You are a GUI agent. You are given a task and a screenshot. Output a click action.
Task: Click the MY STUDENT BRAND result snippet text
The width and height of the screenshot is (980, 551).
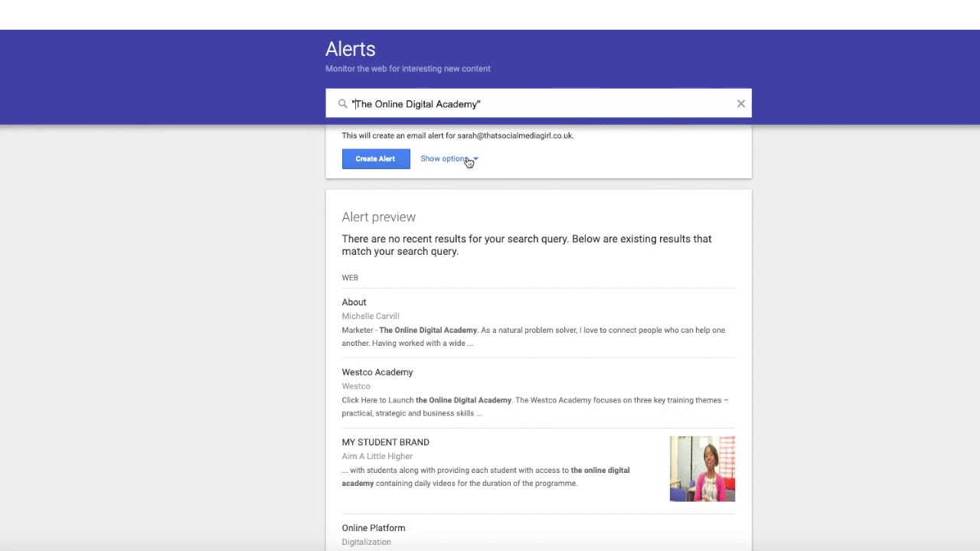coord(486,477)
